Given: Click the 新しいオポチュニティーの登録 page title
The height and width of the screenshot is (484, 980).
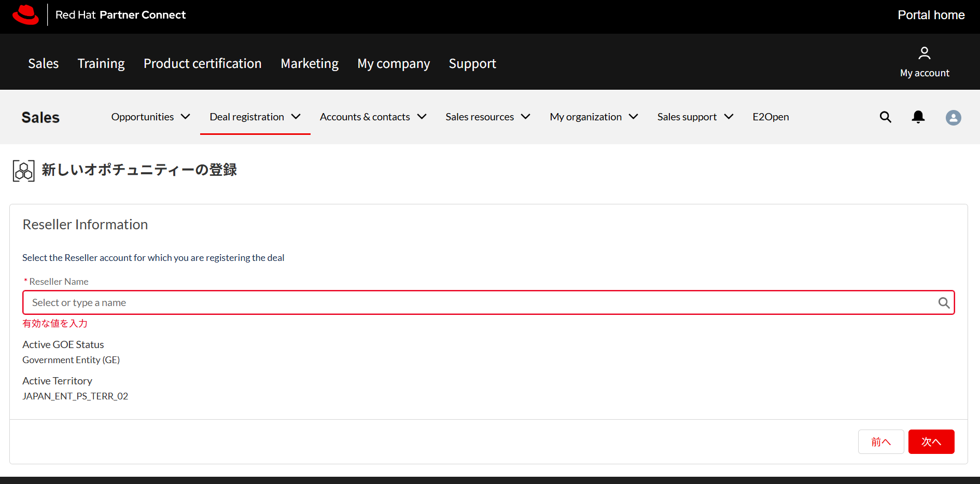Looking at the screenshot, I should coord(139,170).
